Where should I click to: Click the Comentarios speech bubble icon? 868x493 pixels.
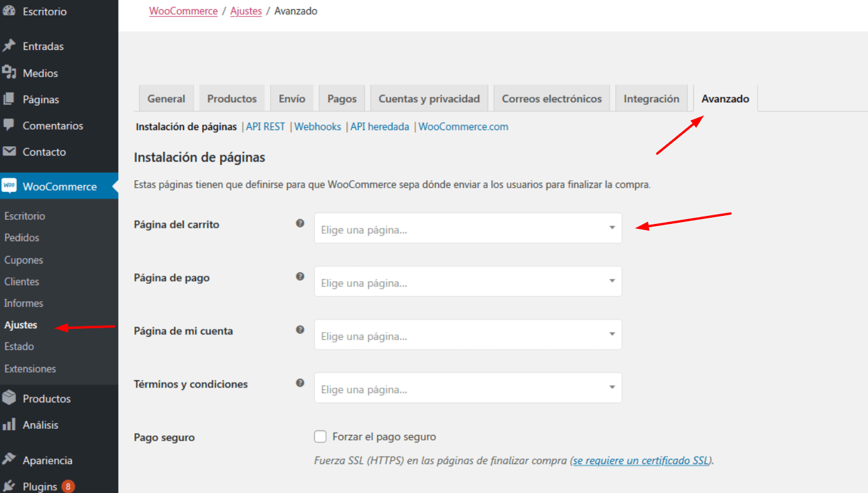(x=9, y=125)
